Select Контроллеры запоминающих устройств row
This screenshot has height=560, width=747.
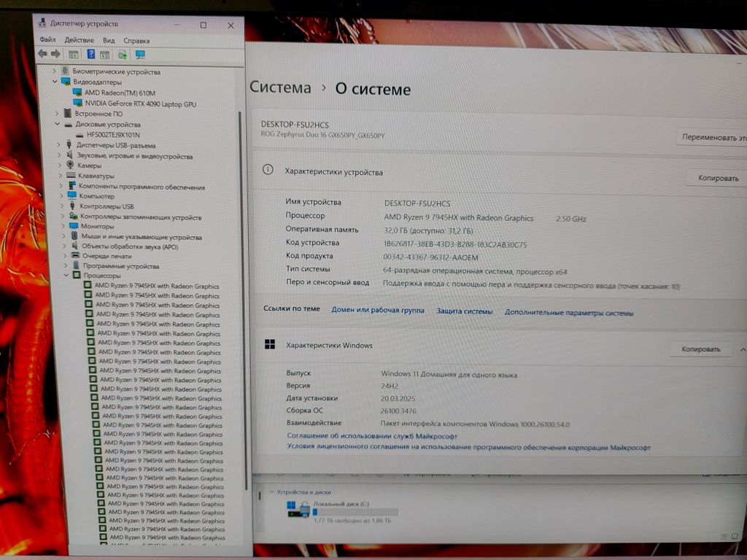click(x=141, y=217)
